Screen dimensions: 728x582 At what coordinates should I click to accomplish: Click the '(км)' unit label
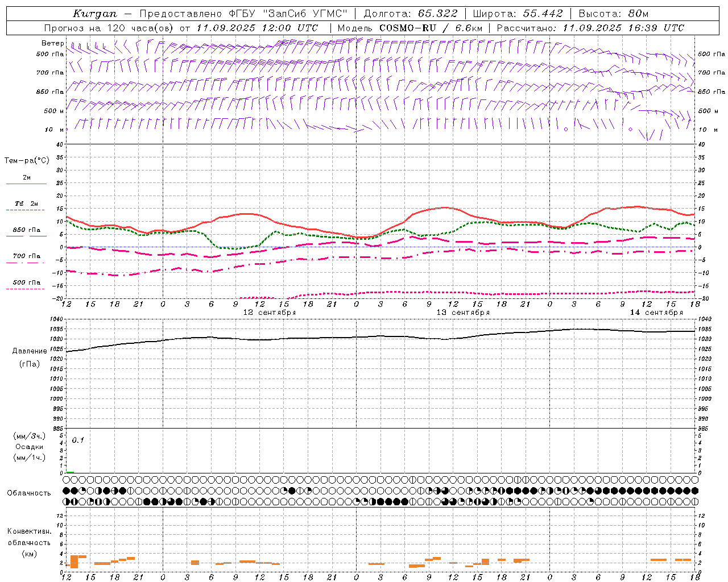tap(30, 554)
